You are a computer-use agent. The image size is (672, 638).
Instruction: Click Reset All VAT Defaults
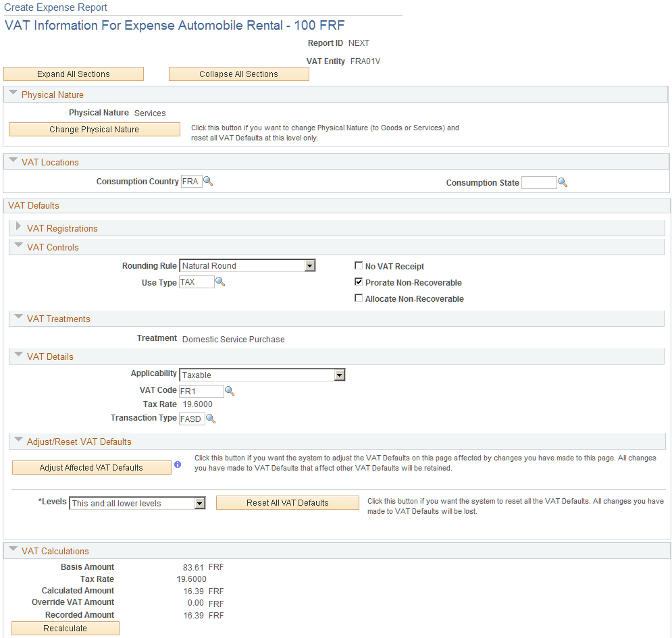point(287,503)
